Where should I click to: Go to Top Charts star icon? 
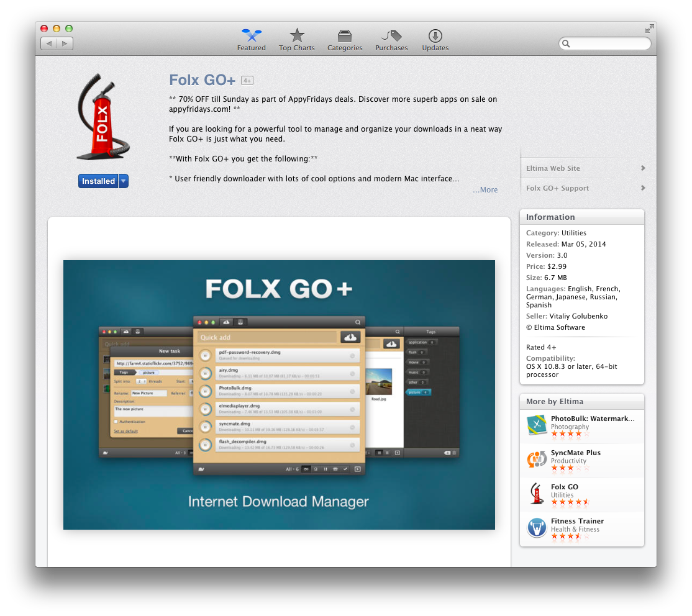(297, 35)
